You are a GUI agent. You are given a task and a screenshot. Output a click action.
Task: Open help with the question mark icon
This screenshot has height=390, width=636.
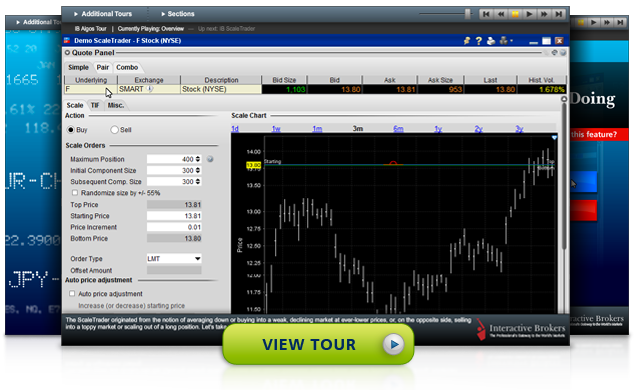pos(479,41)
